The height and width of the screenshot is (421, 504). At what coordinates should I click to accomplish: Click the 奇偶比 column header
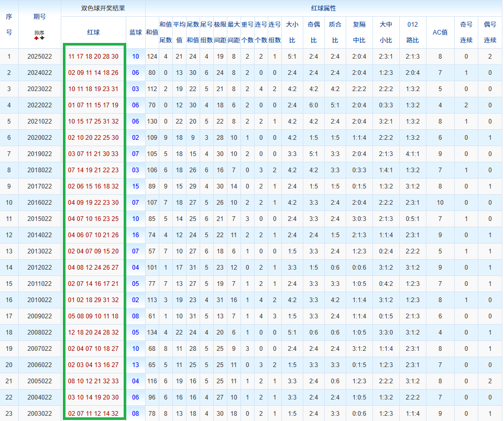coord(313,32)
